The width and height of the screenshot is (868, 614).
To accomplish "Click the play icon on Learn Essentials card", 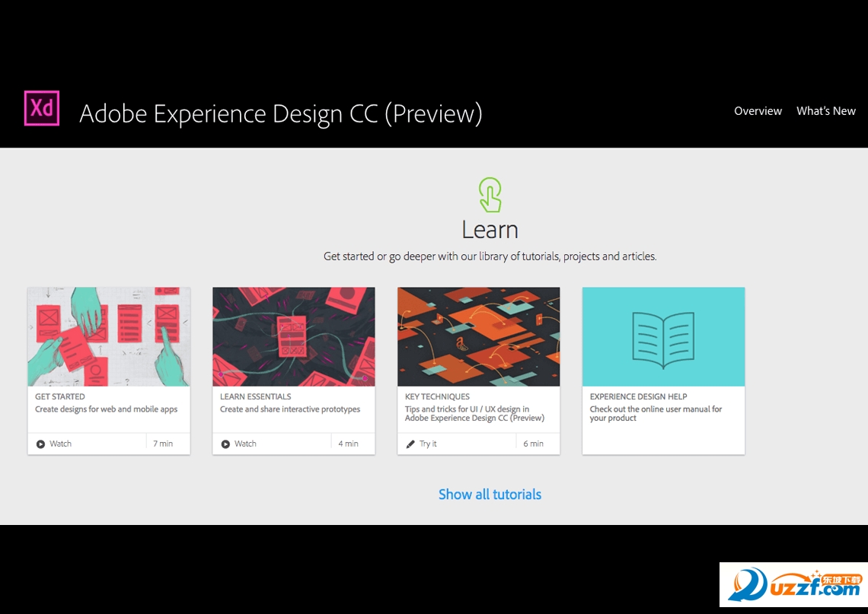I will click(225, 444).
